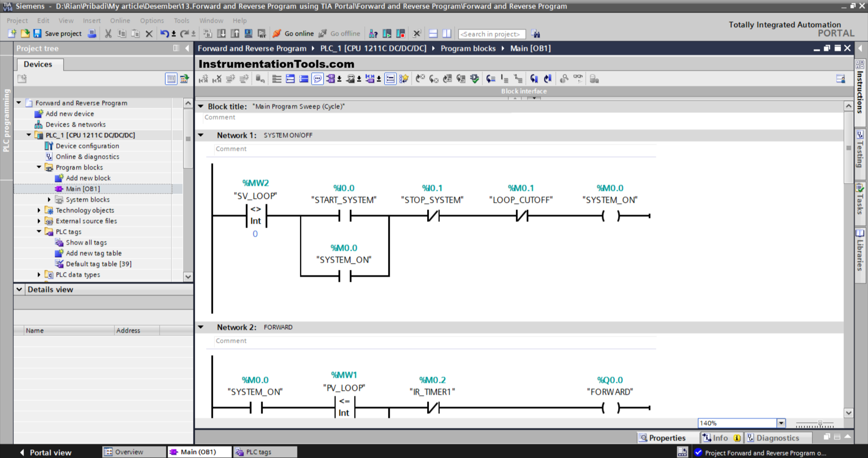Click the Save project button

(x=58, y=33)
